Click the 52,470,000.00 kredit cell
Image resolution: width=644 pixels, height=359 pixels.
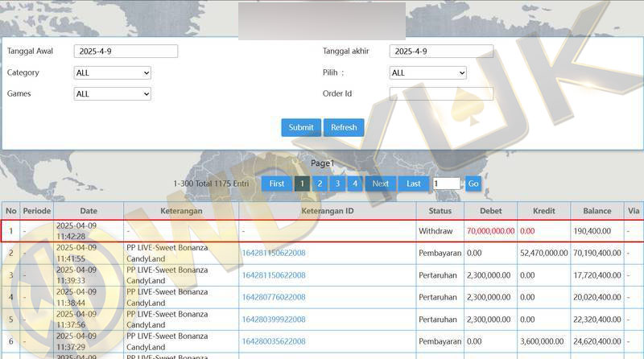pyautogui.click(x=544, y=253)
